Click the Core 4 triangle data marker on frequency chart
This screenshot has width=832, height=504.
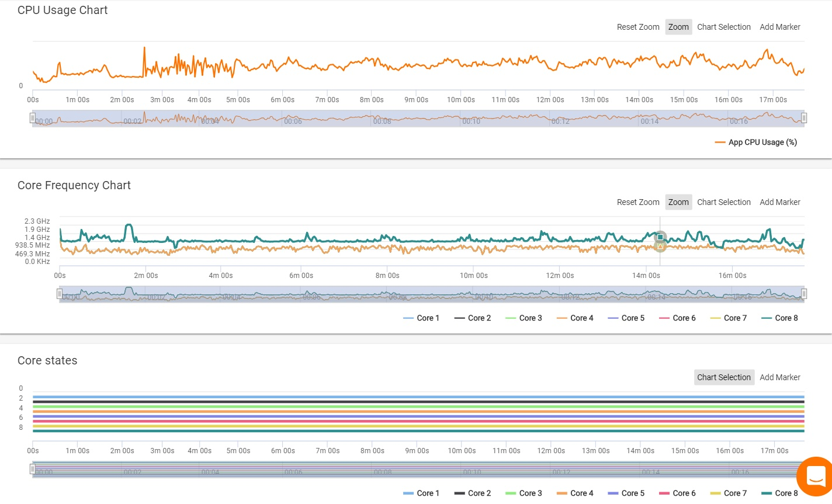pyautogui.click(x=660, y=246)
